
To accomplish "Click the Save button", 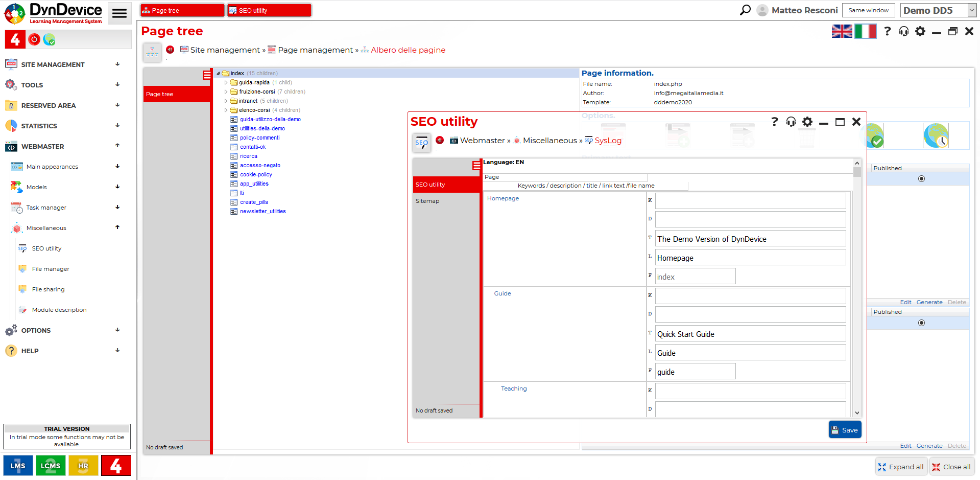I will 845,430.
